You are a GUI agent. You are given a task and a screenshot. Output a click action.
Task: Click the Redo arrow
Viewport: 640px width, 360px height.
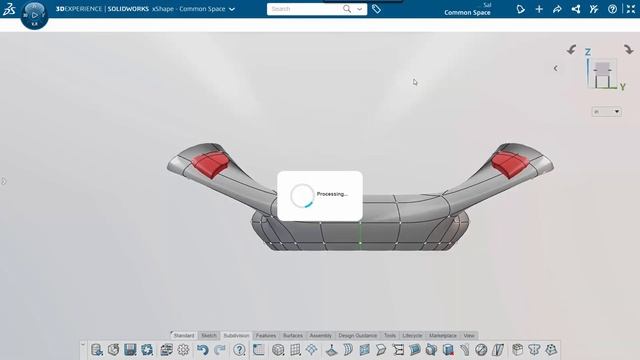tap(220, 350)
